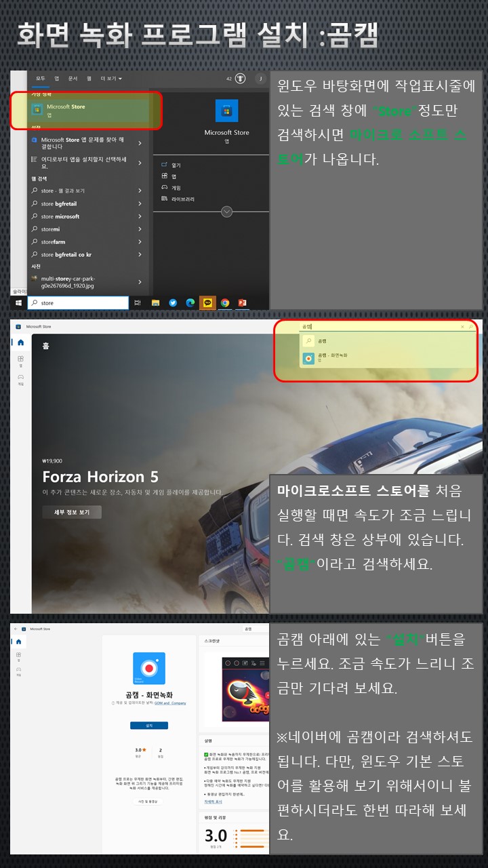Open Microsoft Store best match result

88,111
